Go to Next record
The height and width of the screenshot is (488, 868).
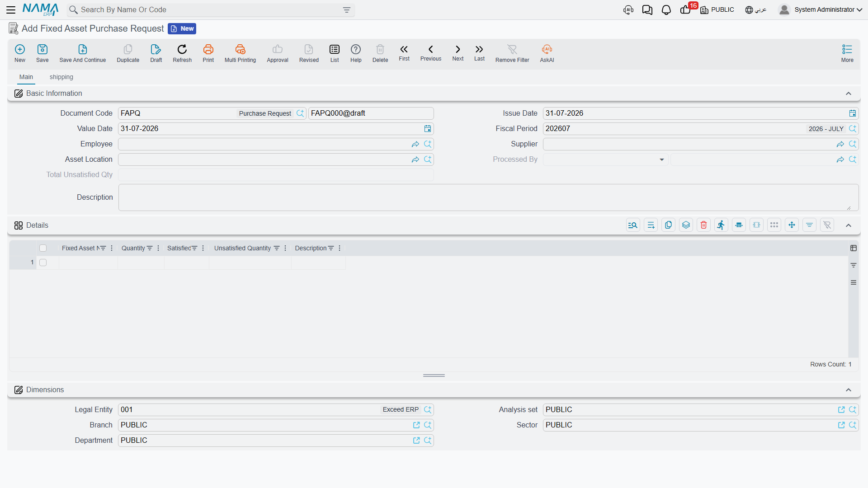[458, 53]
